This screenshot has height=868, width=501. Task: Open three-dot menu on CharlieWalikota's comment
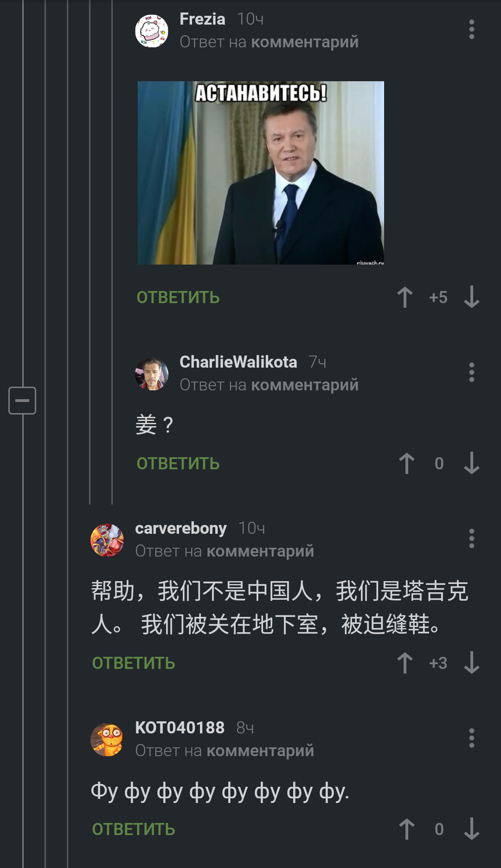[472, 372]
